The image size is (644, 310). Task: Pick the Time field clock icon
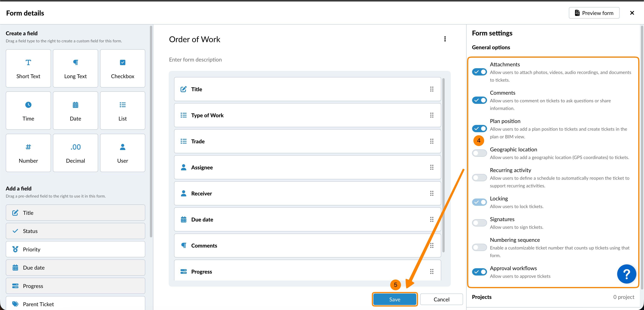[28, 104]
